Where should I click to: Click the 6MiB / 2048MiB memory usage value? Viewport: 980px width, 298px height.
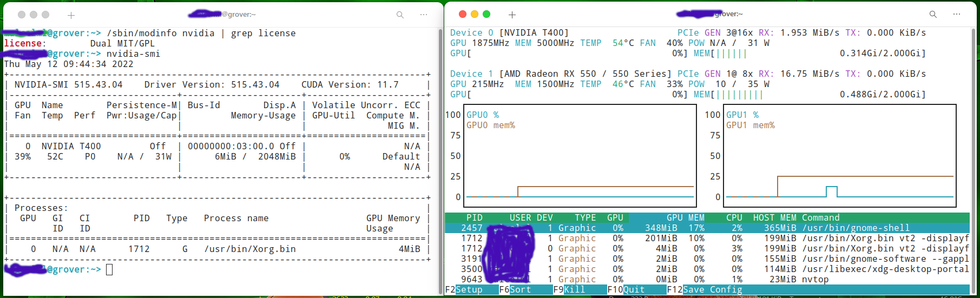click(x=255, y=157)
